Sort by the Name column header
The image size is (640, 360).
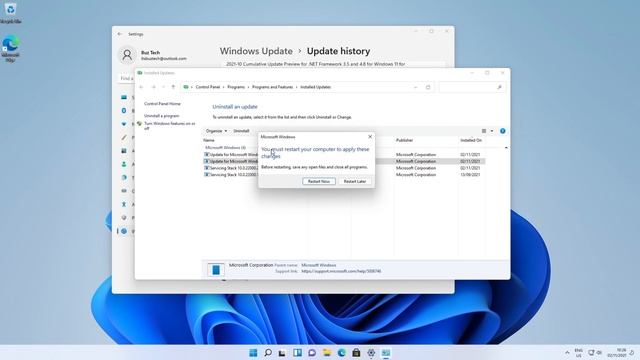coord(209,140)
